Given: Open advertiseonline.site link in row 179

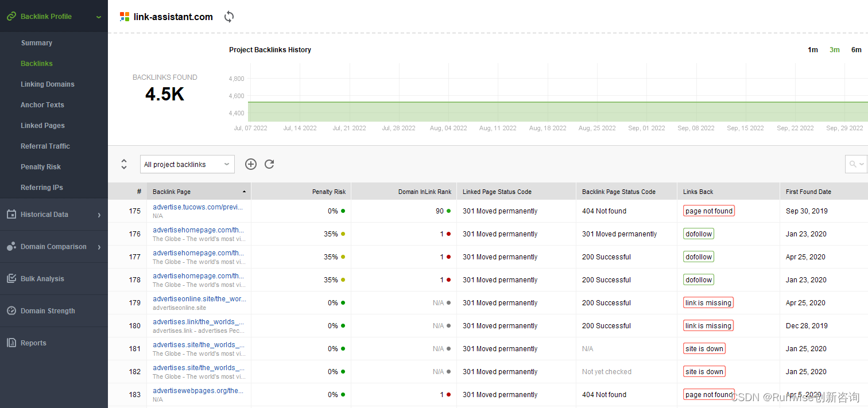Looking at the screenshot, I should [x=199, y=299].
